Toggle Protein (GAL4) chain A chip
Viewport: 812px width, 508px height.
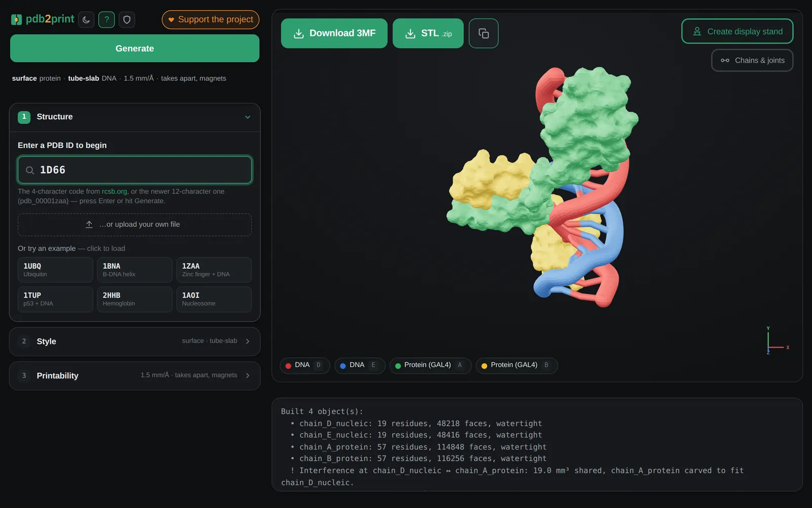tap(430, 365)
